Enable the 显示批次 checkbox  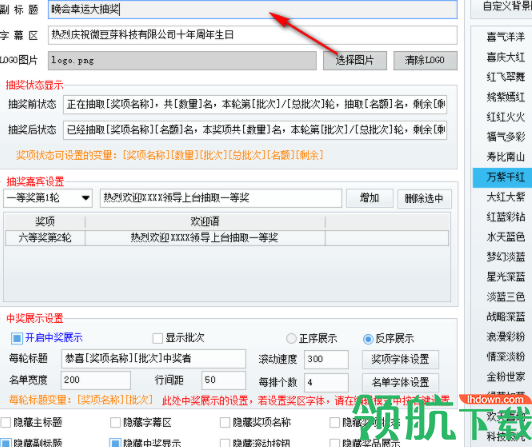pyautogui.click(x=157, y=338)
